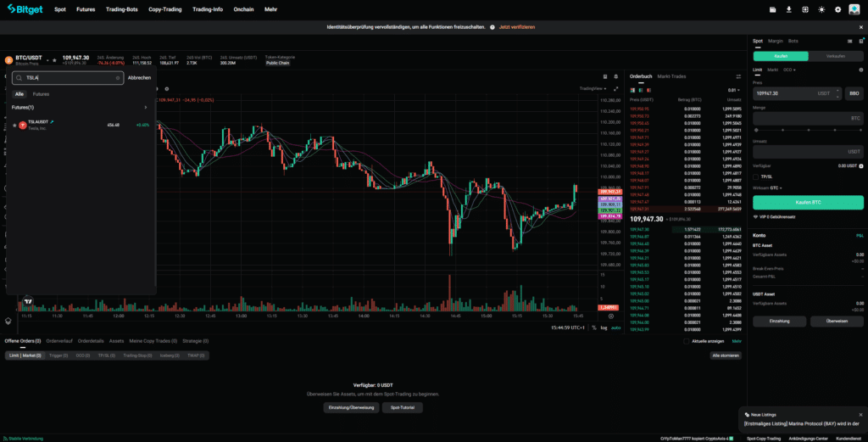Click Abbrechen to cancel search
The width and height of the screenshot is (868, 442).
[140, 78]
